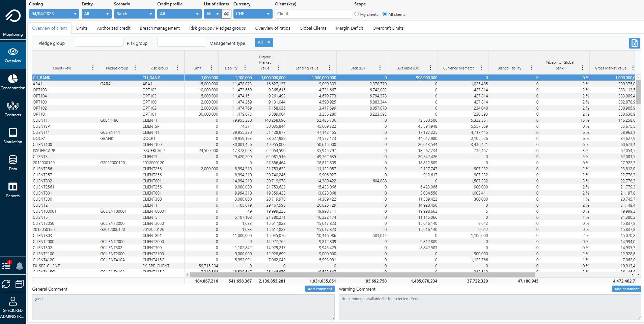Switch to Global Clients tab

[x=313, y=28]
